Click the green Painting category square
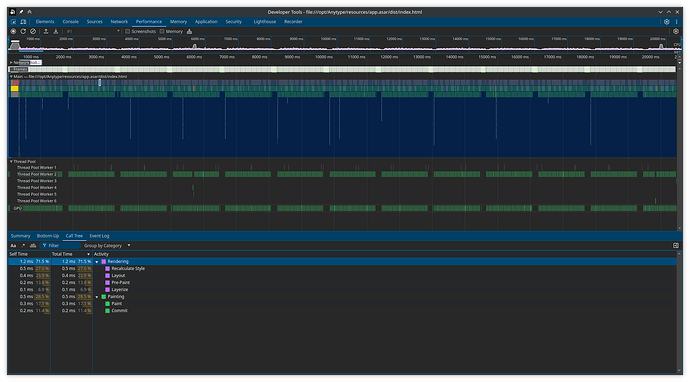690x382 pixels. pyautogui.click(x=104, y=297)
